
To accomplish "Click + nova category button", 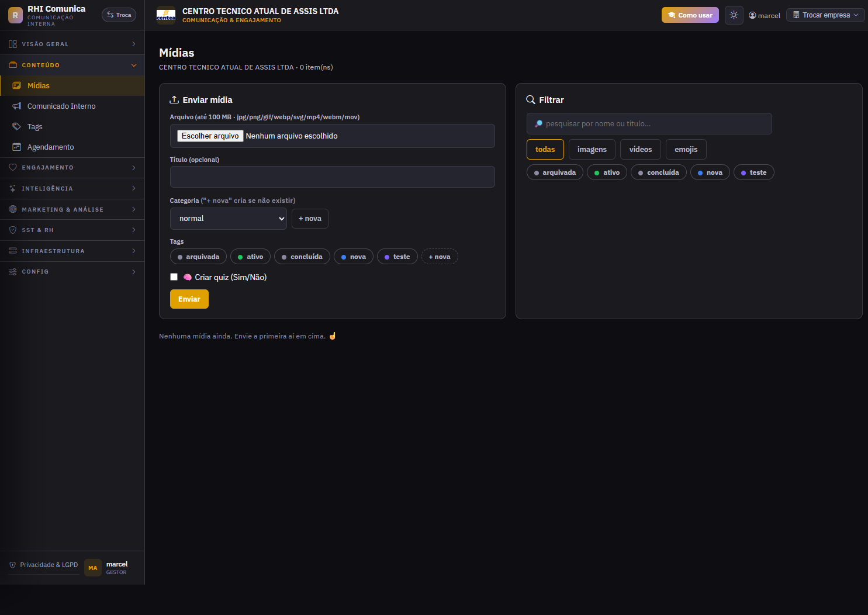I will point(310,219).
